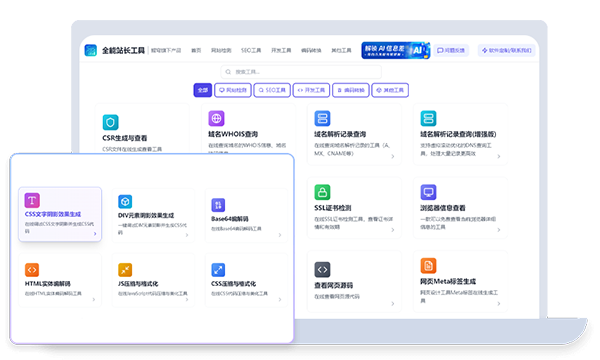
Task: Expand arrow on 域名解析记录查询 card
Action: [393, 156]
